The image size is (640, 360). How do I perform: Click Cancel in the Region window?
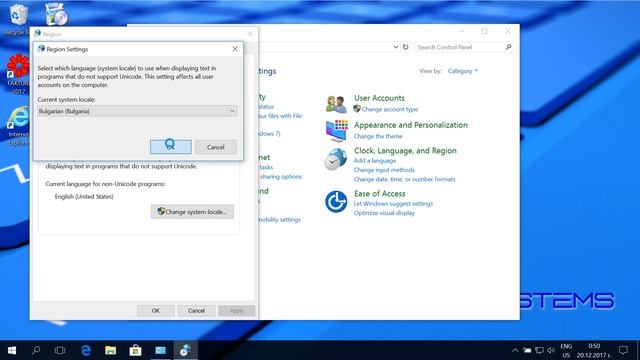(196, 311)
